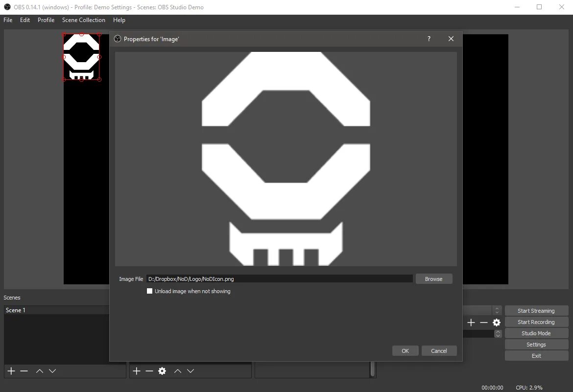The image size is (573, 392).
Task: Click Browse to choose an image file
Action: point(434,279)
